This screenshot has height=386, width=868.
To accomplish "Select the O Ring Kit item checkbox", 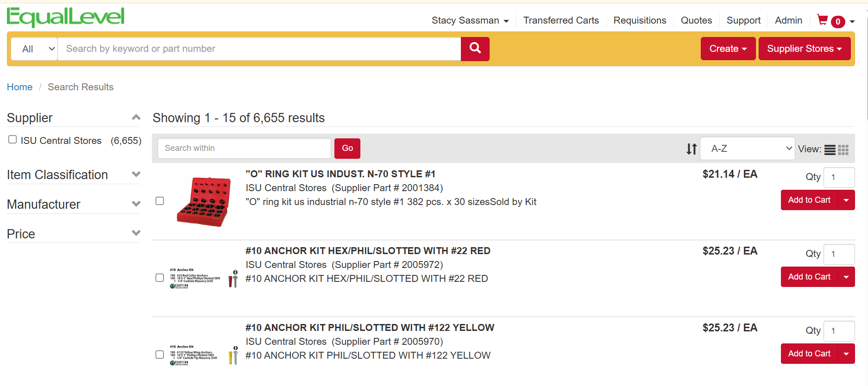I will pos(160,201).
